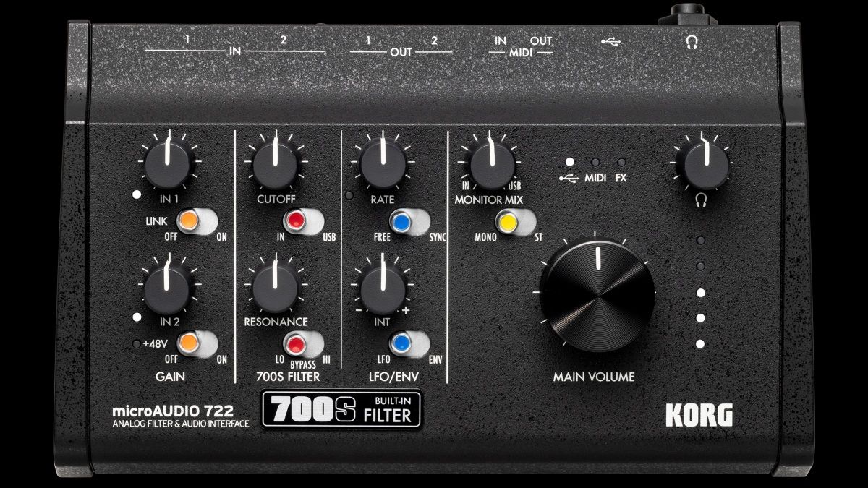Click the INT intensity knob
Viewport: 868px width, 488px height.
click(x=382, y=288)
